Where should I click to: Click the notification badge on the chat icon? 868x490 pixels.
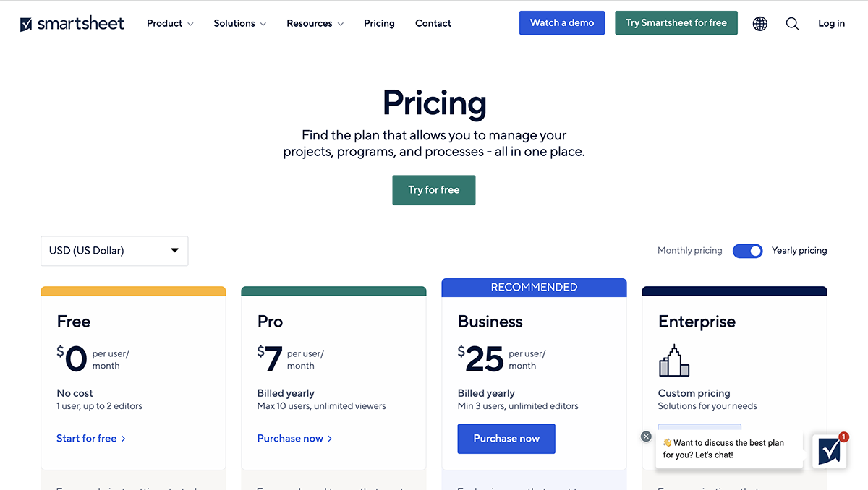(843, 437)
